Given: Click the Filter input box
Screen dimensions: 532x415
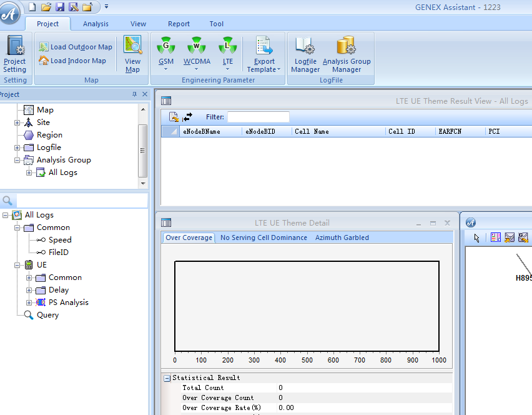Looking at the screenshot, I should [259, 117].
